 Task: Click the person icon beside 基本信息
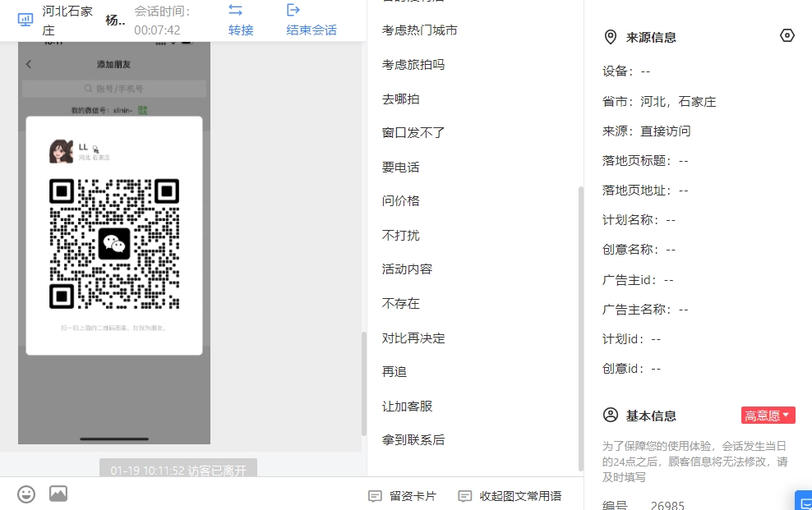coord(611,416)
